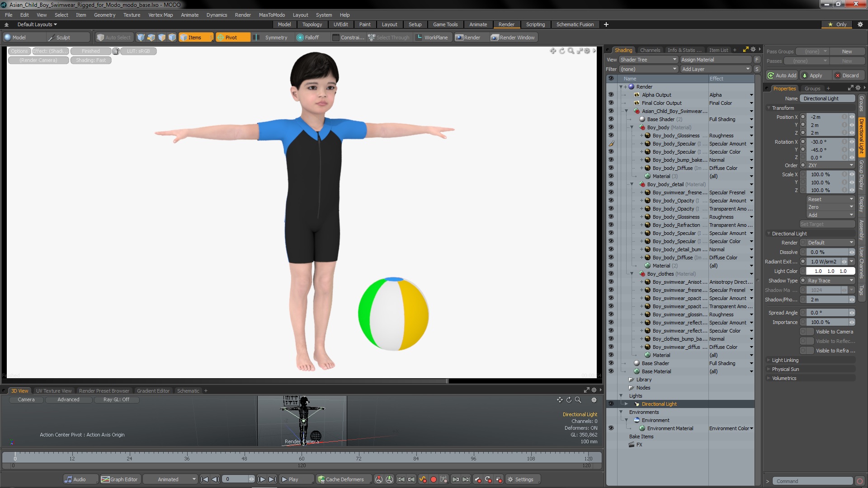Open the Animated keying dropdown
Image resolution: width=868 pixels, height=488 pixels.
[171, 479]
